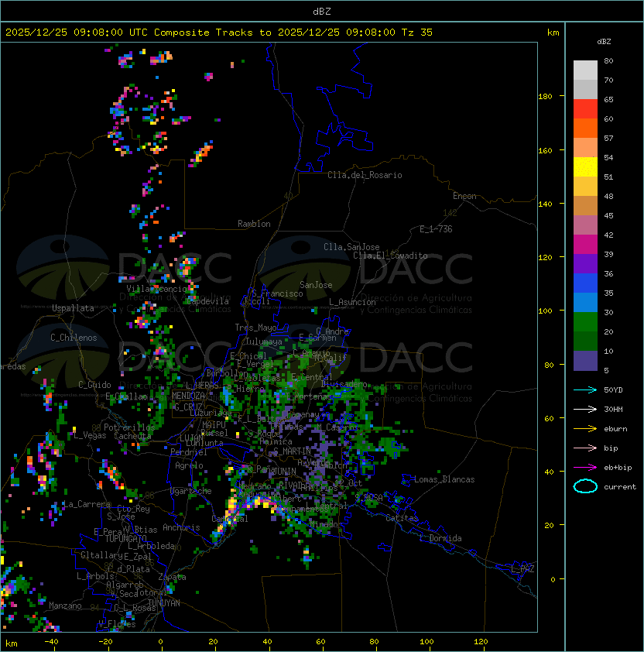The height and width of the screenshot is (652, 644).
Task: Click the 'Agrelo' map label
Action: coord(189,465)
